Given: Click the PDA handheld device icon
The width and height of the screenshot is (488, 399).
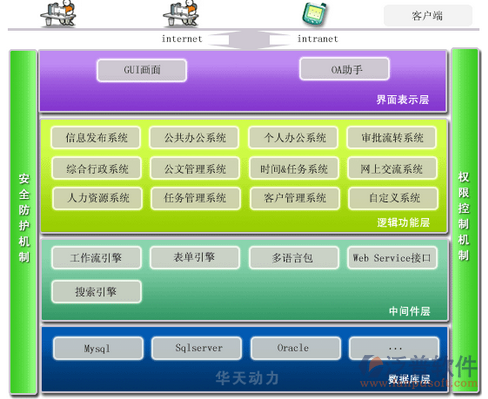Looking at the screenshot, I should click(x=314, y=14).
